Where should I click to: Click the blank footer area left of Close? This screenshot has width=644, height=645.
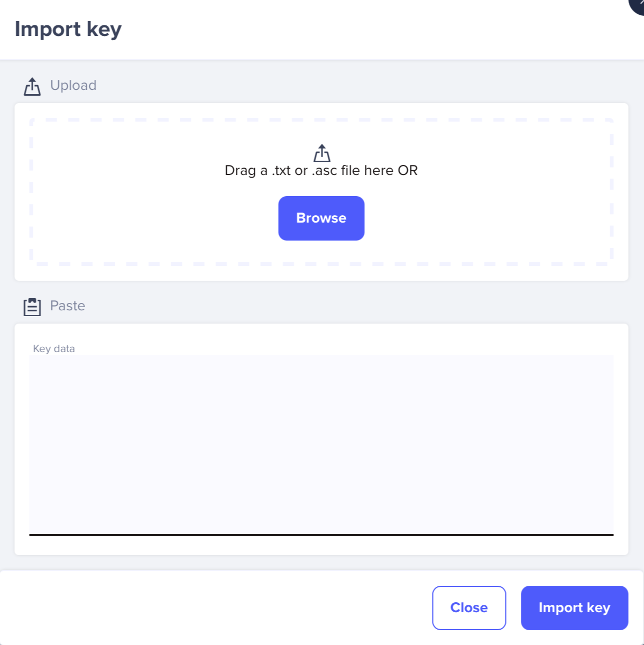211,607
